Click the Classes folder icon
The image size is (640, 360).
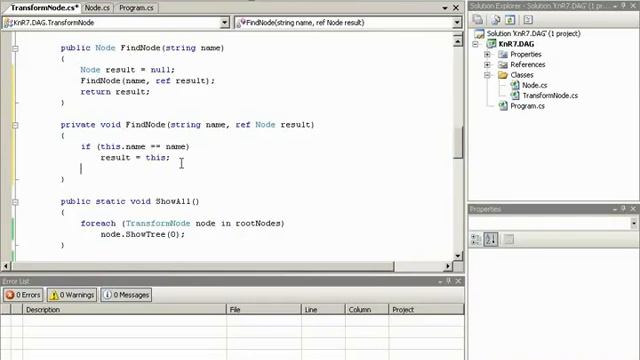click(x=503, y=75)
